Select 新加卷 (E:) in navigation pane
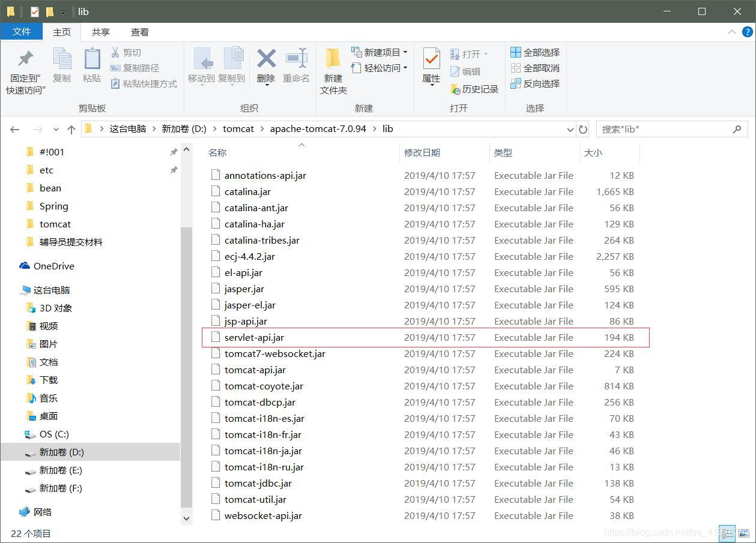The width and height of the screenshot is (756, 543). [x=54, y=470]
